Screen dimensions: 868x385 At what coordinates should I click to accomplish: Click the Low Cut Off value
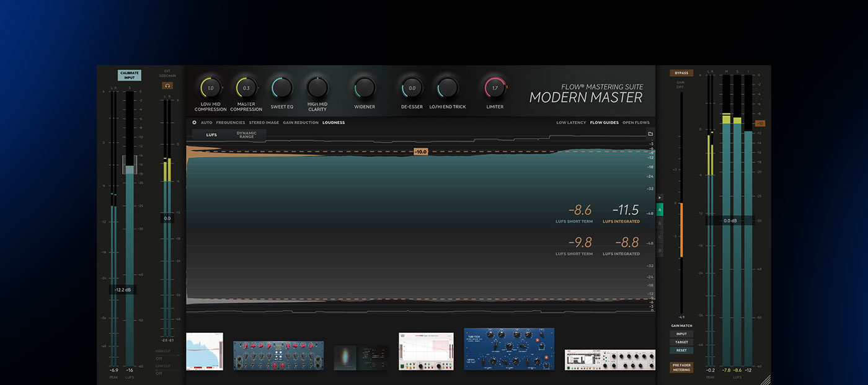pyautogui.click(x=159, y=373)
